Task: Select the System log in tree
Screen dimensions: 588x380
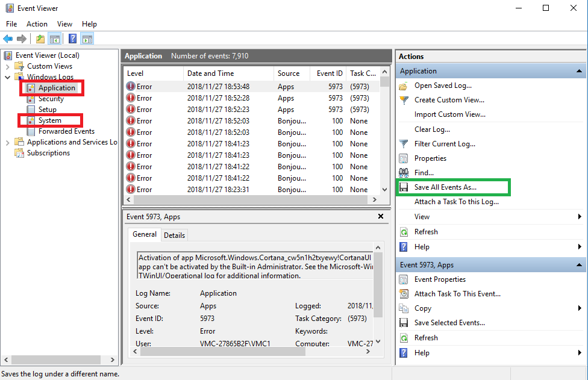Action: 49,120
